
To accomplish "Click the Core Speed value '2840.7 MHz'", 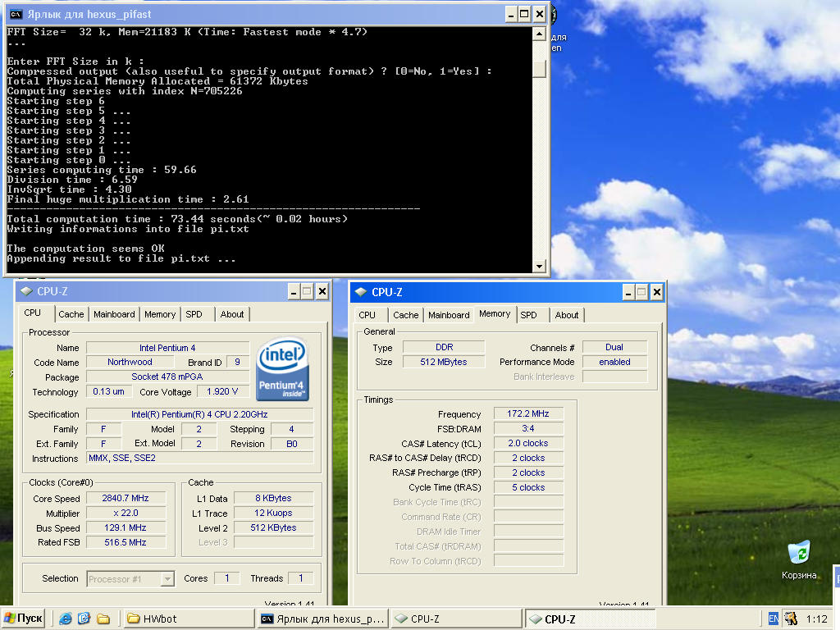I will pos(126,498).
